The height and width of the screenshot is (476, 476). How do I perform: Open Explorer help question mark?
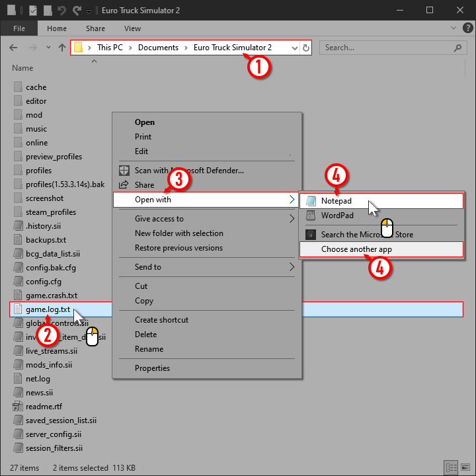pyautogui.click(x=467, y=28)
